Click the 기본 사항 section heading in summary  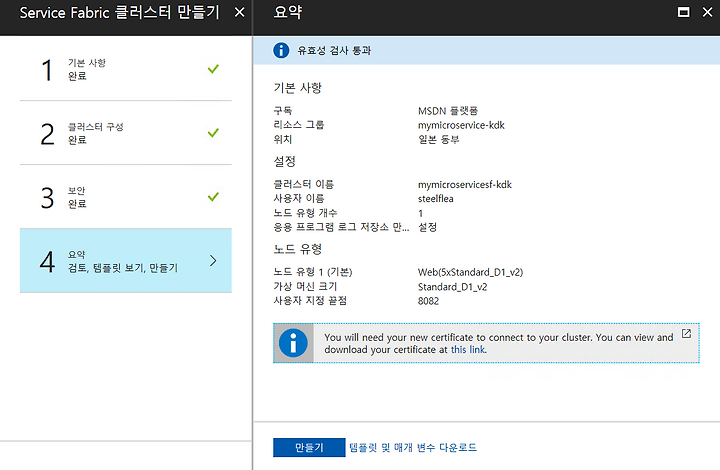tap(298, 88)
